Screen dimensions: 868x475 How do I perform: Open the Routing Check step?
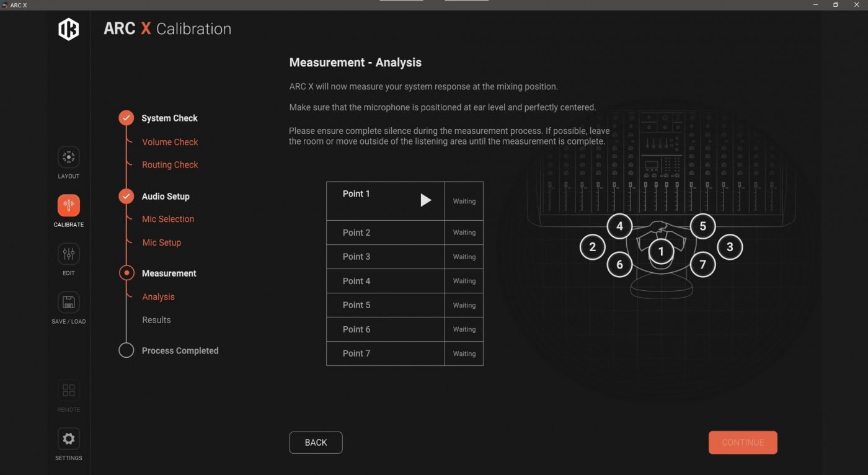pyautogui.click(x=170, y=165)
